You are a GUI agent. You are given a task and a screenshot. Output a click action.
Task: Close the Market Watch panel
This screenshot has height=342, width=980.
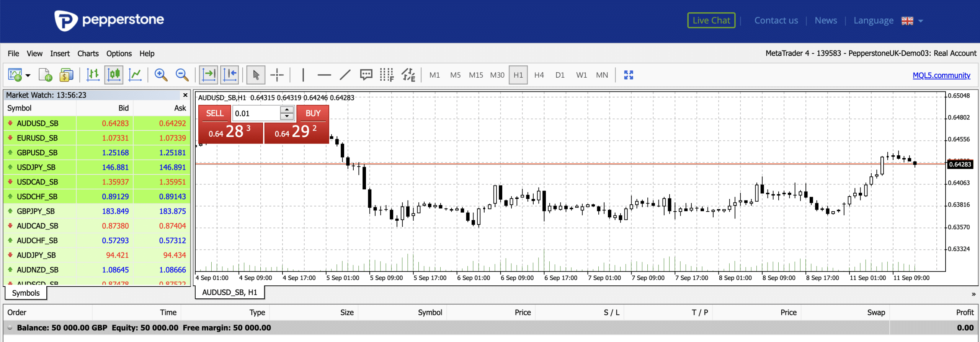click(x=185, y=95)
